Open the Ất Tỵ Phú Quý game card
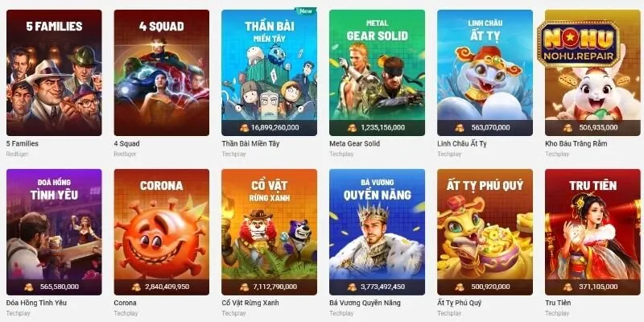The height and width of the screenshot is (322, 644). 485,232
